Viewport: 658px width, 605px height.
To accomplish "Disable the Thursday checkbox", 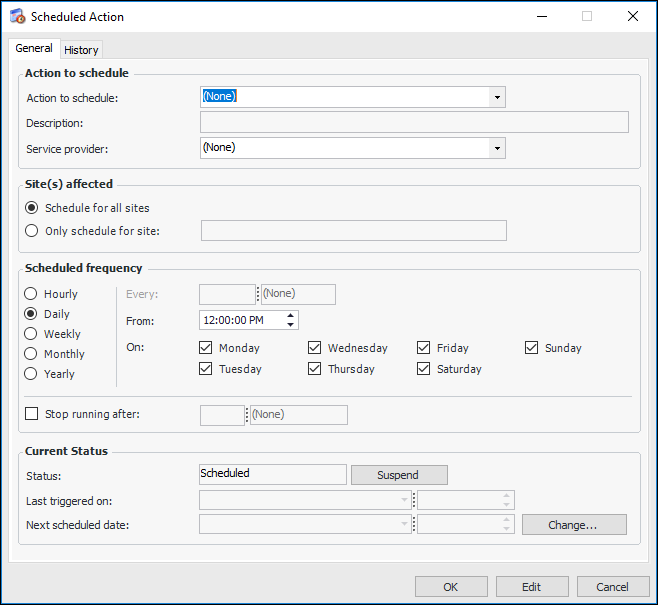I will pos(315,369).
